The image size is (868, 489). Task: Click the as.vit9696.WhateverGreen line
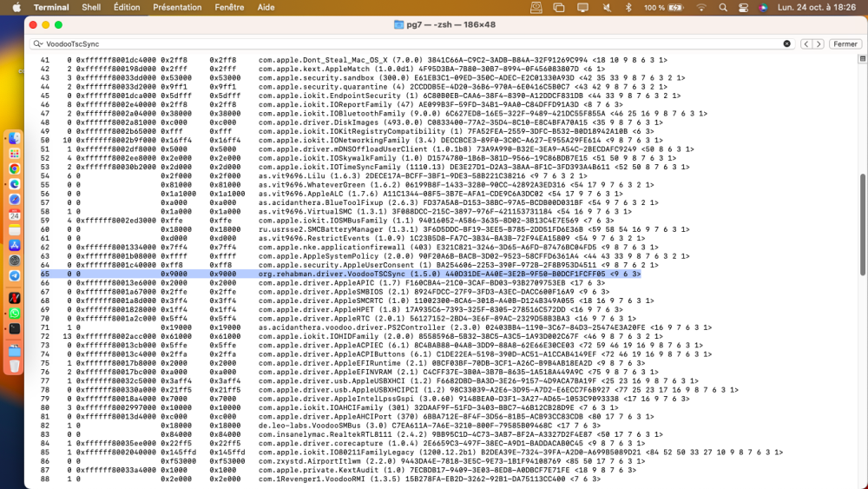pos(347,185)
